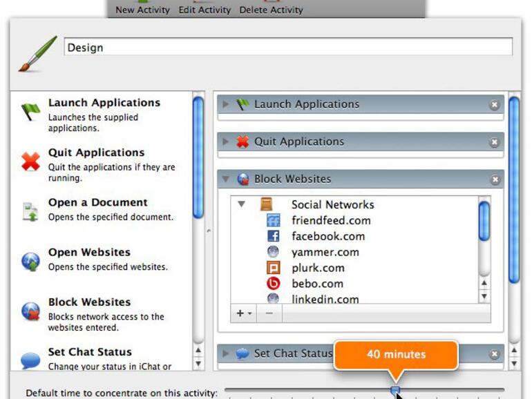This screenshot has height=399, width=532.
Task: Click the Quit Applications library title
Action: pos(96,152)
